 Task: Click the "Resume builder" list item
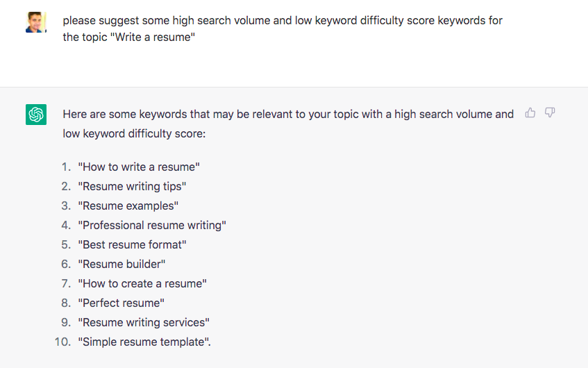(121, 264)
